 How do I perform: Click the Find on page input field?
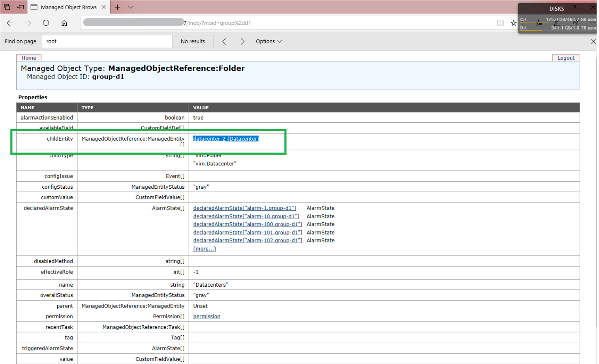click(107, 41)
